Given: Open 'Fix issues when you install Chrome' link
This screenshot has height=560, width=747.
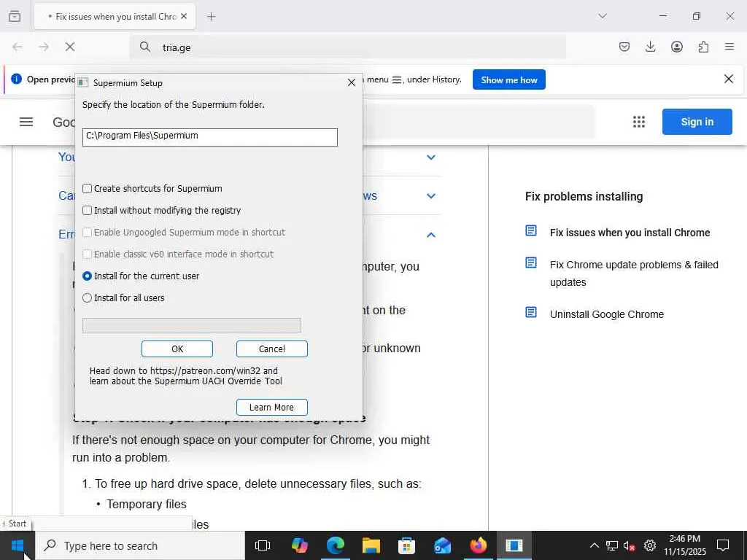Looking at the screenshot, I should click(x=630, y=233).
